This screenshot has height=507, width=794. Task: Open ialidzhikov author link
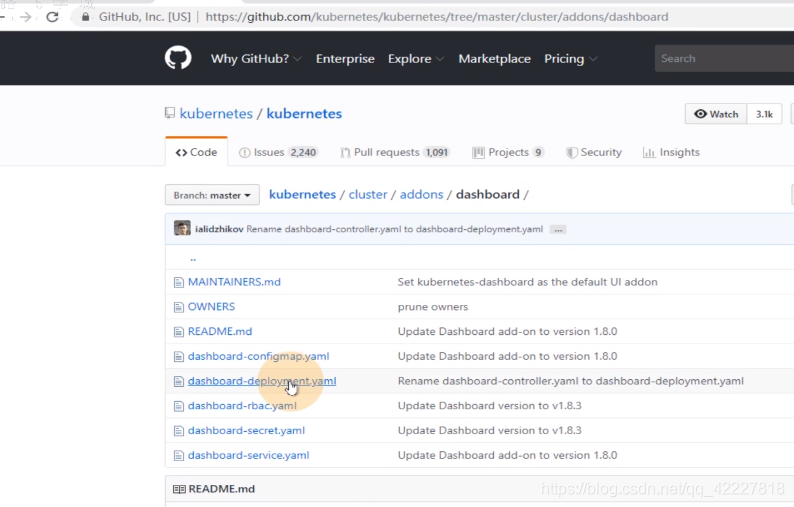click(x=219, y=229)
